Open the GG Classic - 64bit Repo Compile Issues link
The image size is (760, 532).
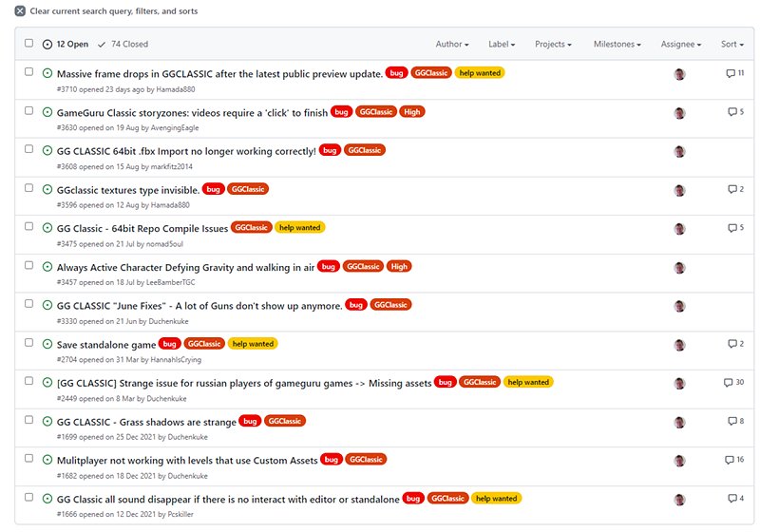pos(142,228)
